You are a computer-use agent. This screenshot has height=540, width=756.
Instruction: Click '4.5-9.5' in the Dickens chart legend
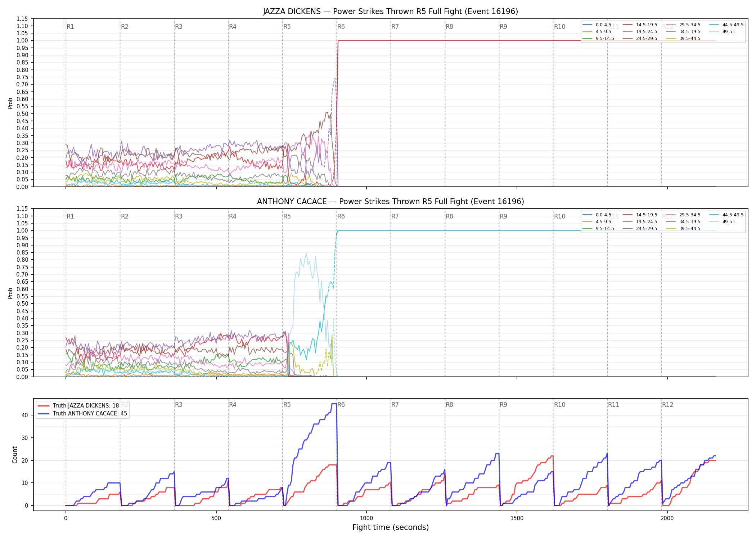point(603,32)
